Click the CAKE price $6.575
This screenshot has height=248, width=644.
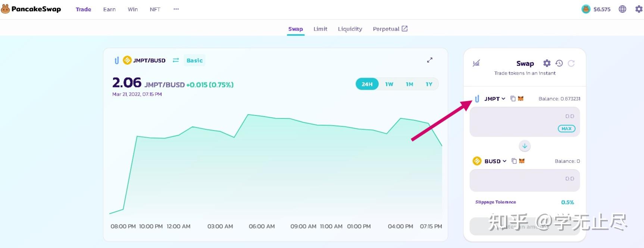[602, 9]
